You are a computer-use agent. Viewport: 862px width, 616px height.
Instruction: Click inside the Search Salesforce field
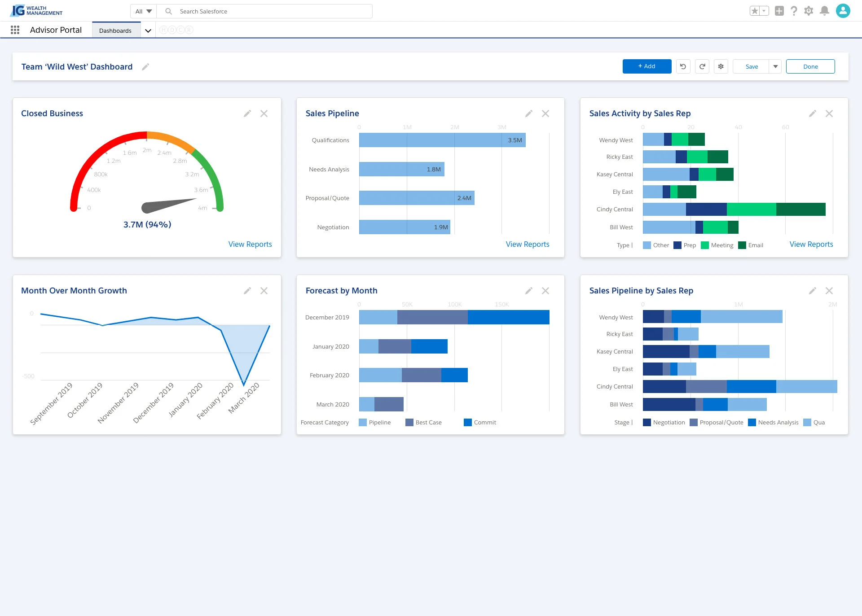pyautogui.click(x=269, y=11)
